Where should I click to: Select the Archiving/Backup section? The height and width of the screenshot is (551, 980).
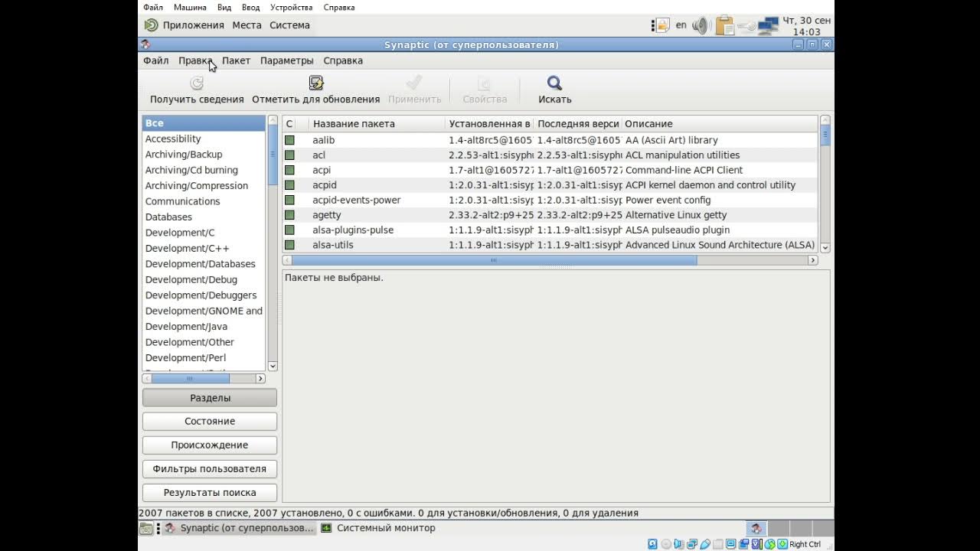point(184,155)
